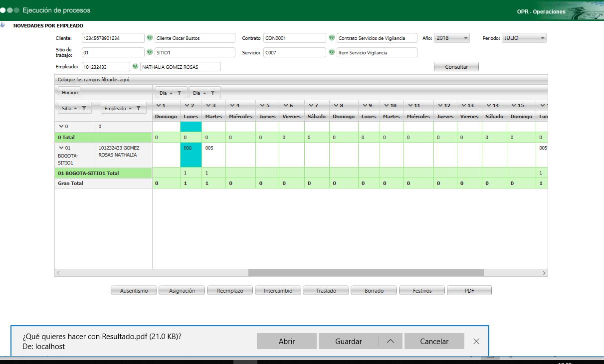Click the grid scrollbar right arrow
The height and width of the screenshot is (364, 604).
pos(544,273)
